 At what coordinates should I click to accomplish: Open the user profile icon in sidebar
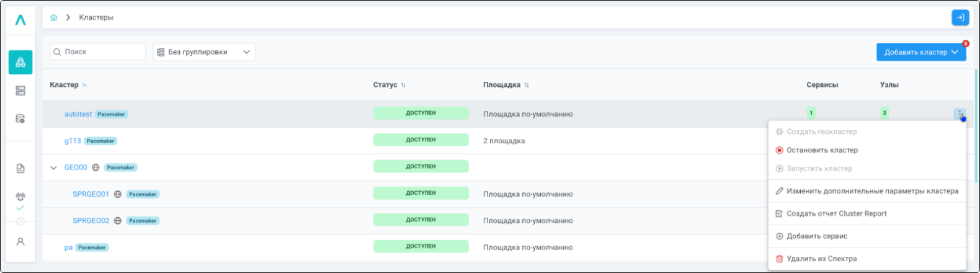[x=20, y=241]
